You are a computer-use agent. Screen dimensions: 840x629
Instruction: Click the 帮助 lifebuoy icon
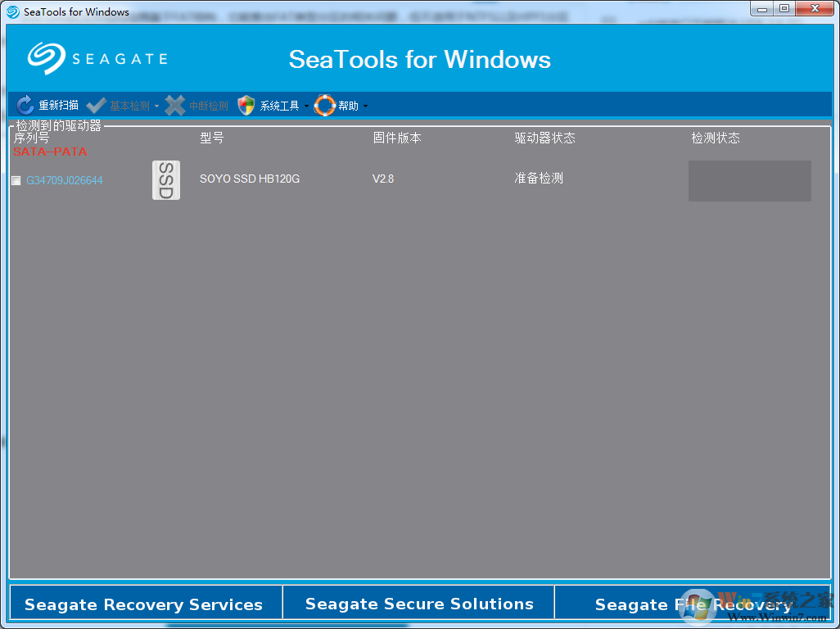[x=325, y=105]
